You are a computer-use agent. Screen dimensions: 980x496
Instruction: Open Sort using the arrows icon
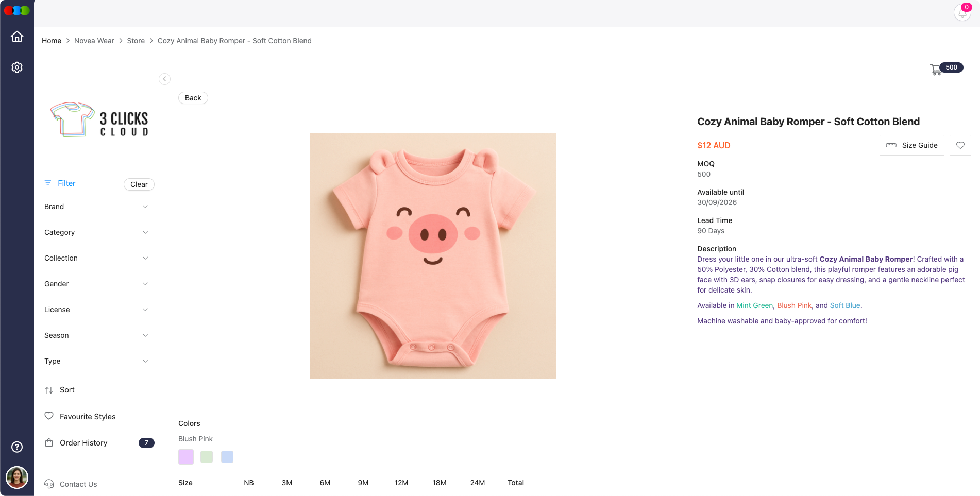click(x=49, y=390)
